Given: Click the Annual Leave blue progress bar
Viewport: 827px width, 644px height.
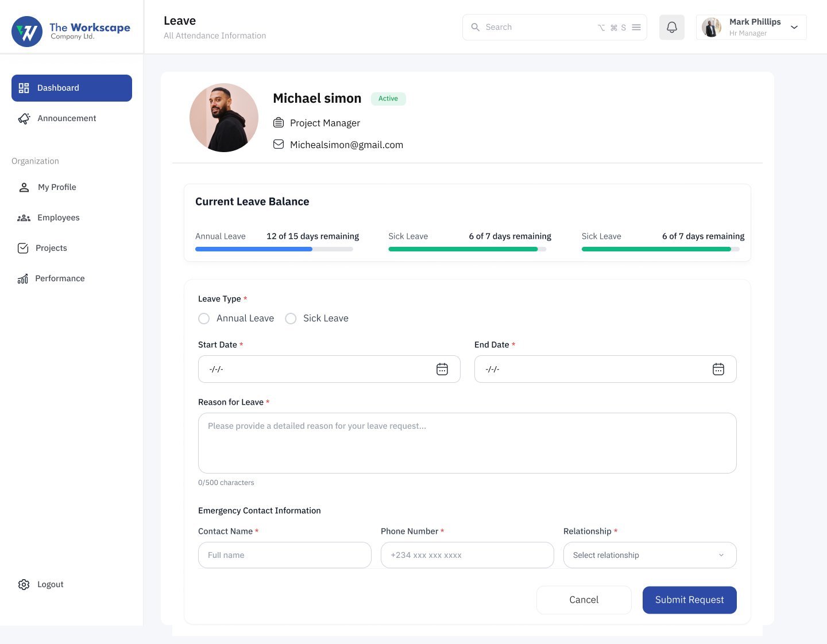Looking at the screenshot, I should [x=274, y=249].
